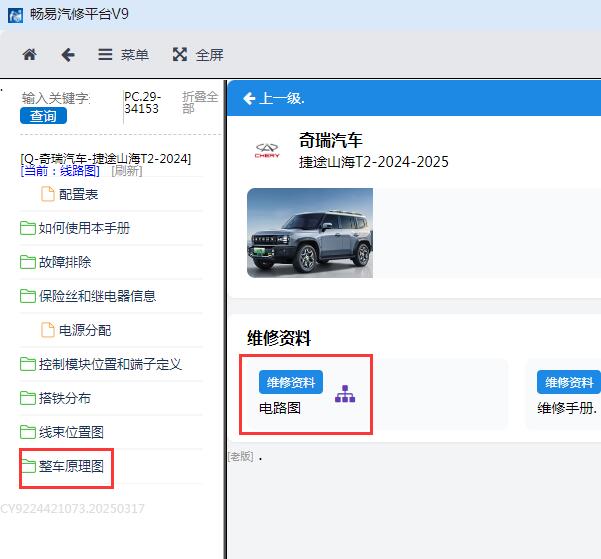Expand the 故障排除 folder

click(x=56, y=262)
